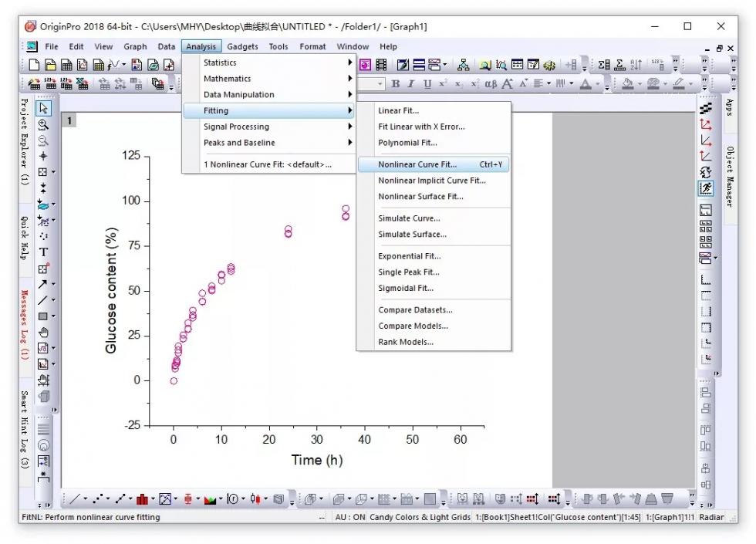Select the Screen Reader crosshair tool
Screen dimensions: 756x544
pos(43,156)
